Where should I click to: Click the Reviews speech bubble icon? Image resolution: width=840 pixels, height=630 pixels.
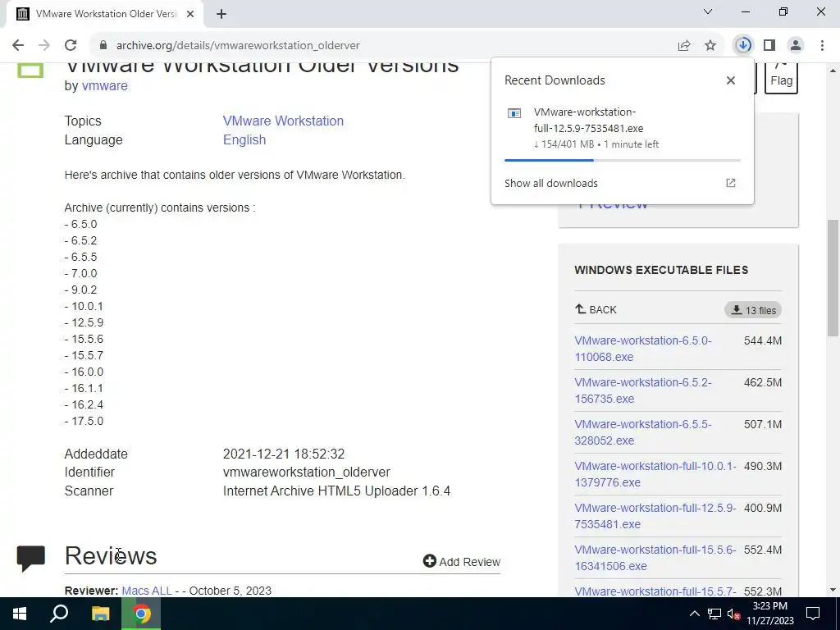[31, 559]
